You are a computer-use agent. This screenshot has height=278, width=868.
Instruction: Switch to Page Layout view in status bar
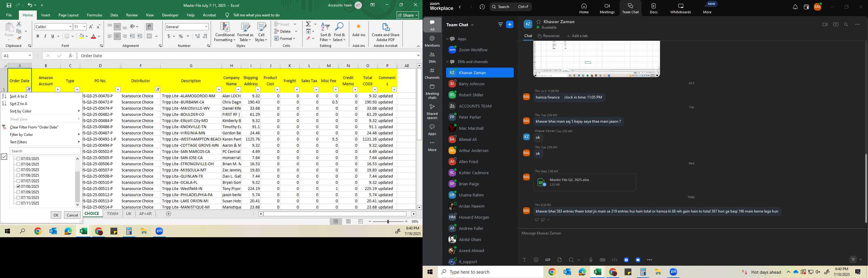pyautogui.click(x=348, y=221)
